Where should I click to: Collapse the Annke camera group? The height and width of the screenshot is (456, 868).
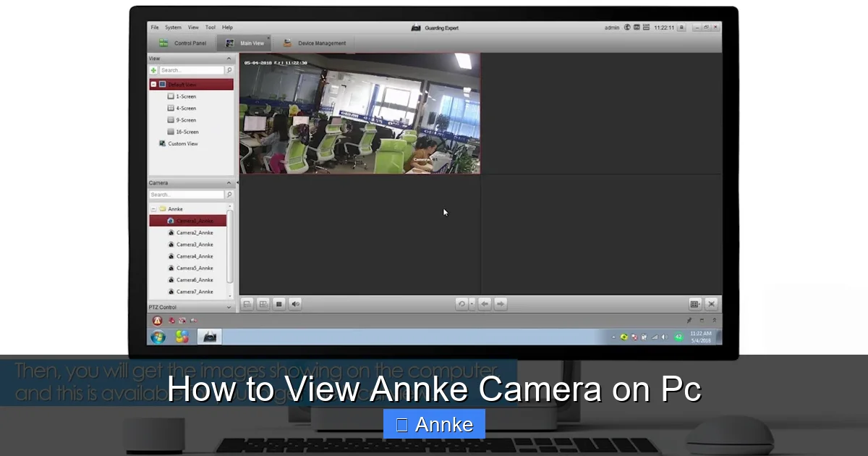tap(153, 209)
